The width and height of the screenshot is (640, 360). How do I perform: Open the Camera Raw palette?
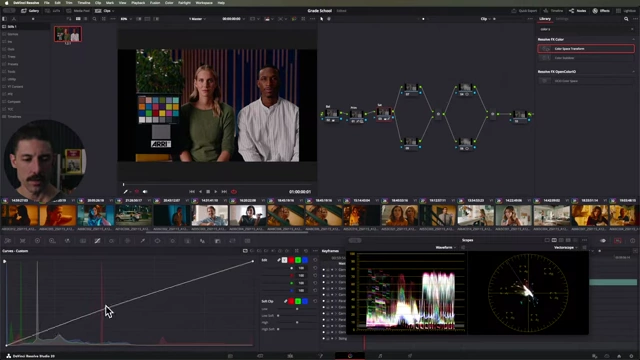coord(7,241)
